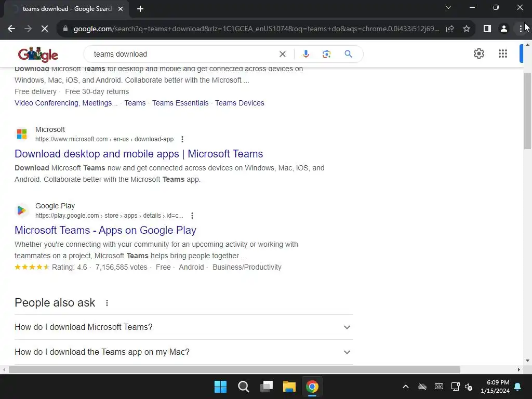
Task: Open a new browser tab
Action: click(x=140, y=9)
